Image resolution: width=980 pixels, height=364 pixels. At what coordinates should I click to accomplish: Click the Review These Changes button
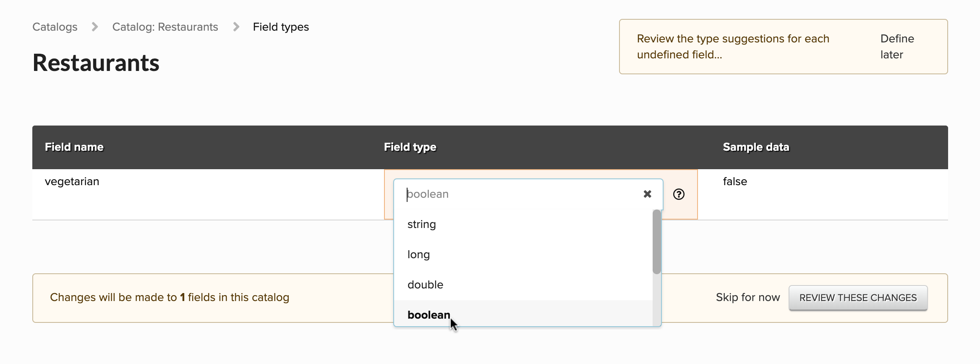(858, 298)
